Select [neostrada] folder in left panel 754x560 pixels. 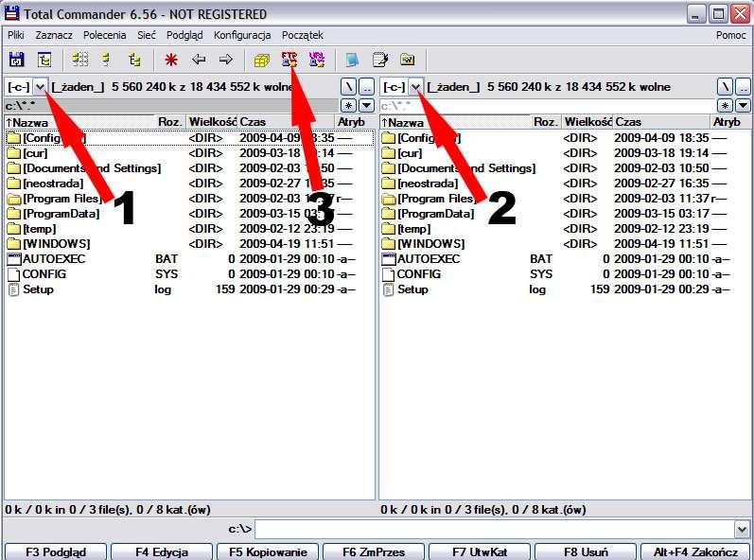(x=189, y=184)
